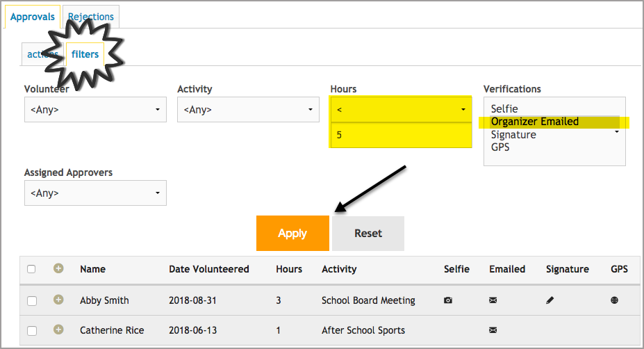Open the Volunteer filter dropdown
Image resolution: width=644 pixels, height=349 pixels.
[95, 110]
